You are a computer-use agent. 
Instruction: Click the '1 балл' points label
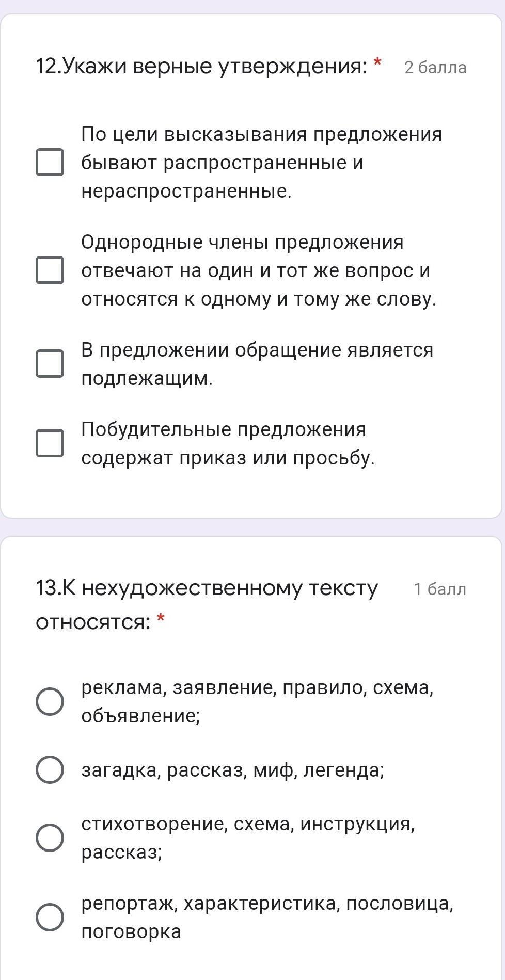tap(439, 589)
